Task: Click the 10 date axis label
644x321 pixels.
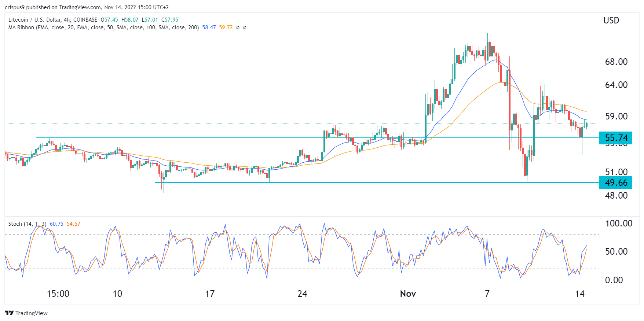Action: pos(117,294)
